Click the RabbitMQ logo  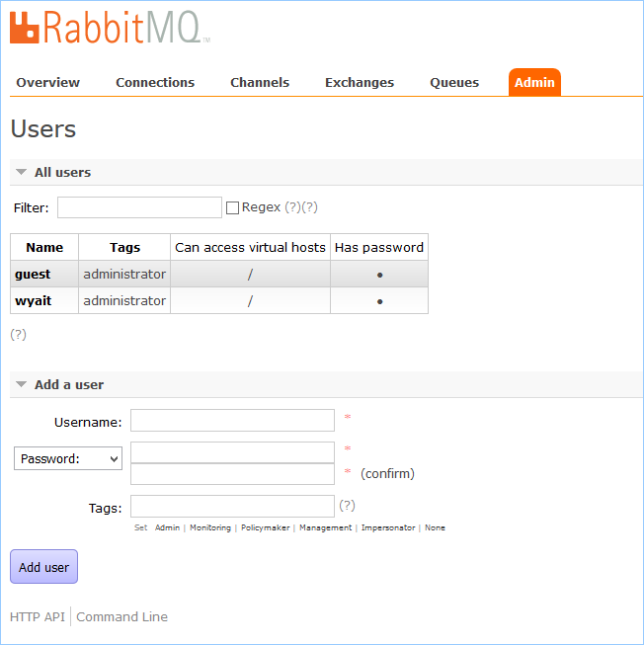tap(110, 28)
